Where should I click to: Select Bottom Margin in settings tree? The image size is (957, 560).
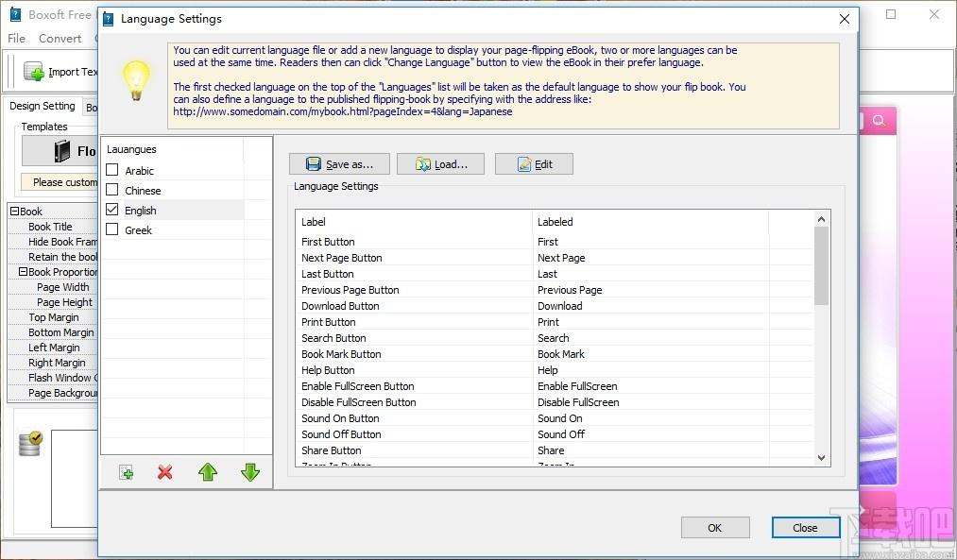pyautogui.click(x=53, y=332)
